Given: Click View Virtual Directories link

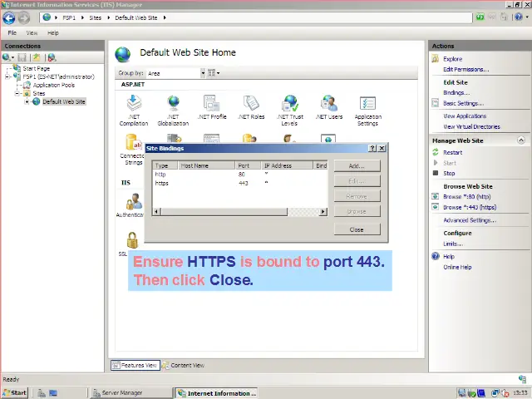Looking at the screenshot, I should (471, 127).
